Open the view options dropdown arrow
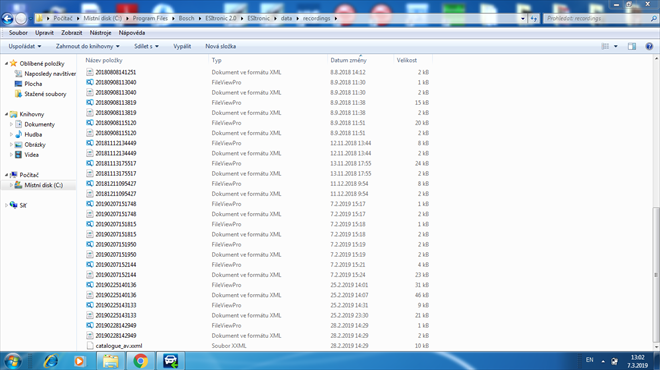This screenshot has height=370, width=660. click(x=615, y=46)
